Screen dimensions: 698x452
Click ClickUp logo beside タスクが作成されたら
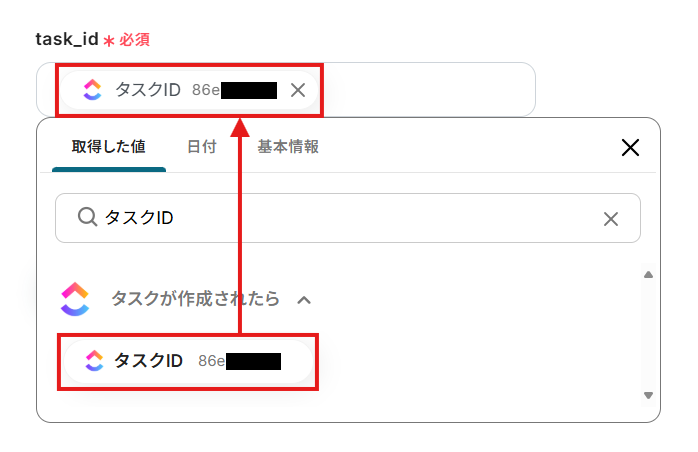(x=75, y=298)
